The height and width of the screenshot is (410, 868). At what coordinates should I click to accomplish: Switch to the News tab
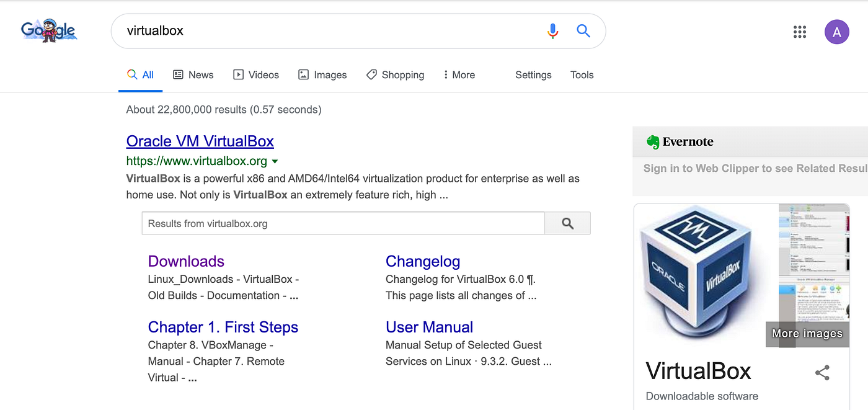click(193, 75)
